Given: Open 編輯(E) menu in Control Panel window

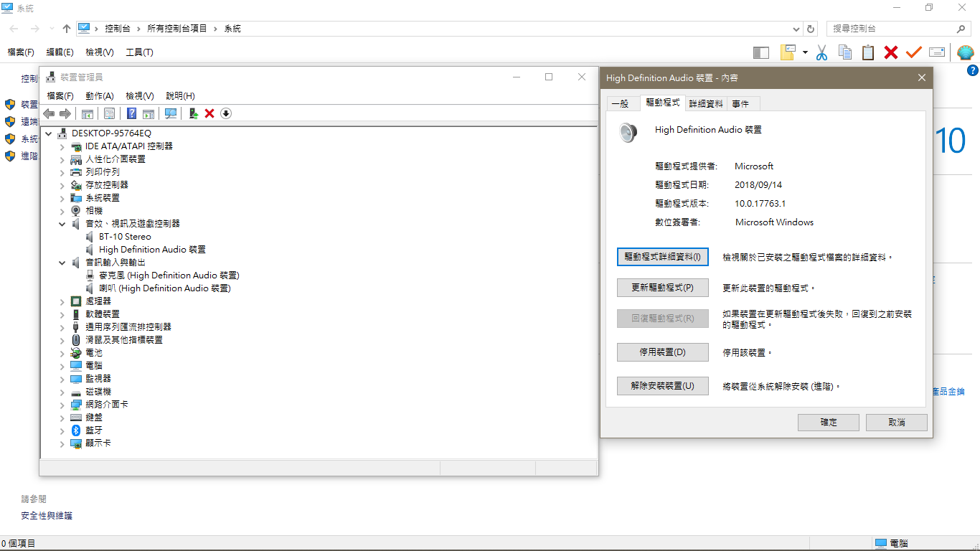Looking at the screenshot, I should (60, 52).
